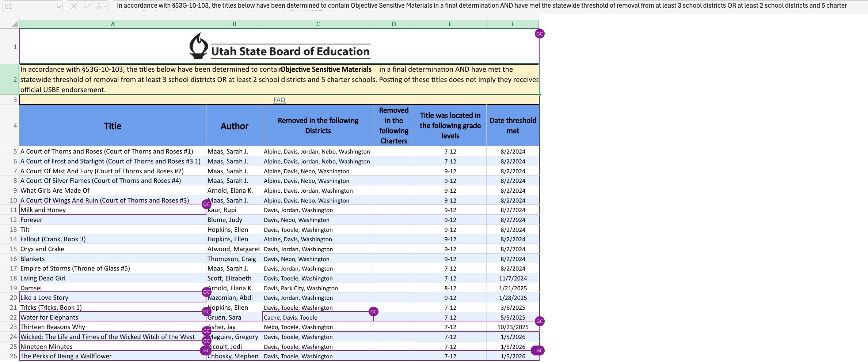Click in the formula bar text
Image resolution: width=868 pixels, height=362 pixels.
click(x=475, y=6)
